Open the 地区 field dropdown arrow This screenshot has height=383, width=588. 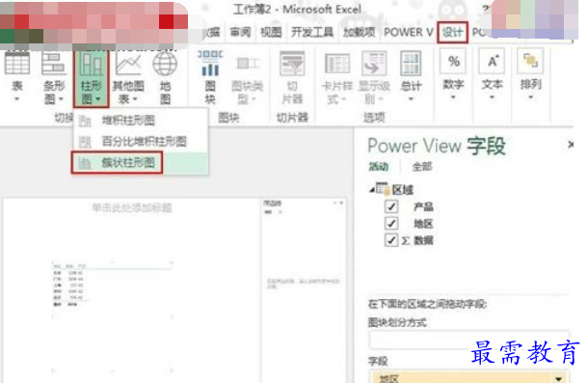coord(559,378)
